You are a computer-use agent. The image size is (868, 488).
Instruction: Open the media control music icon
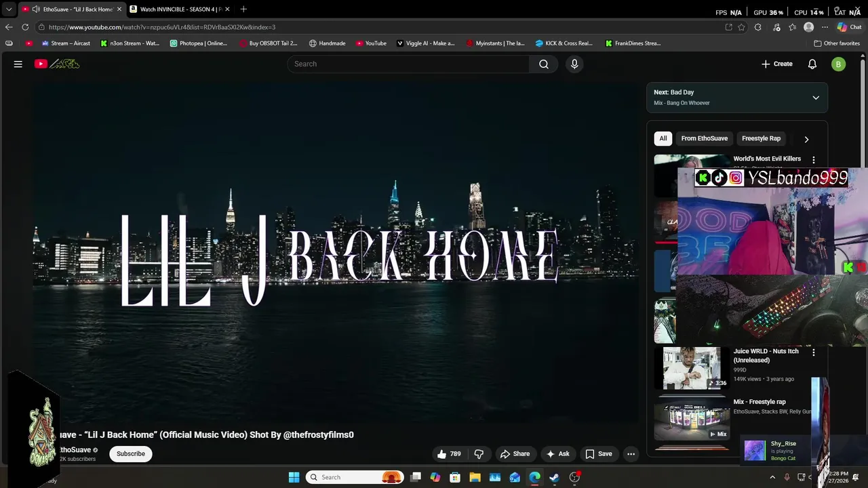point(776,27)
